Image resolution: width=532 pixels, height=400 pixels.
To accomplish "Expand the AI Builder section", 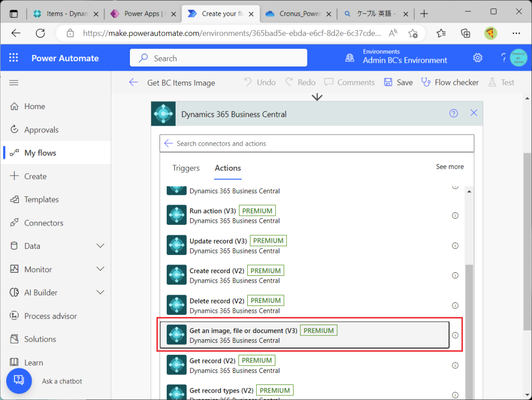I will tap(100, 292).
